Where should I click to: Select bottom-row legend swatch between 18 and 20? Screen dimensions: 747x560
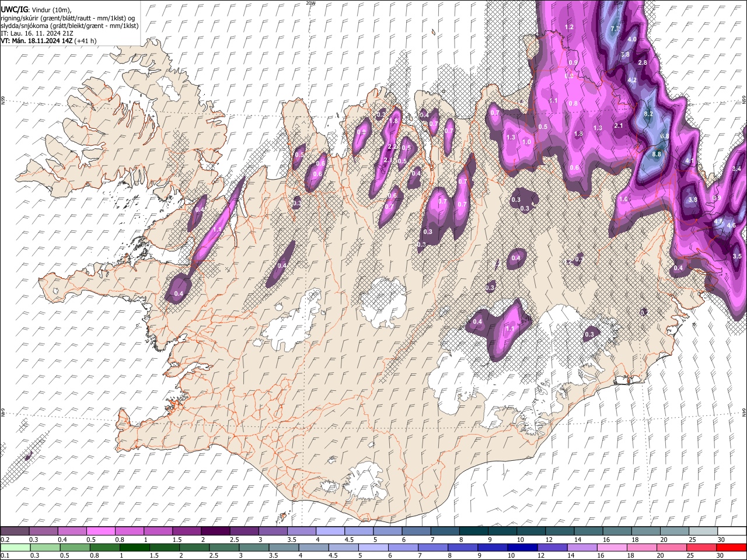(643, 547)
